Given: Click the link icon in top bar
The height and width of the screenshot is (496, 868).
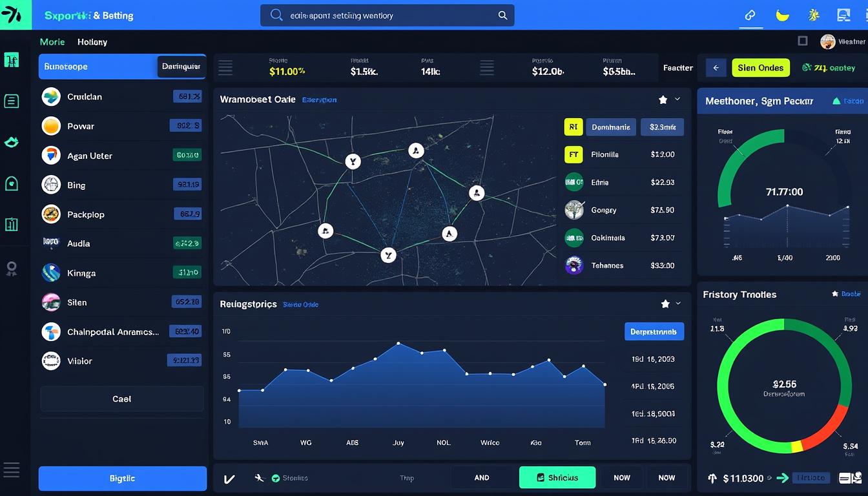Looking at the screenshot, I should tap(750, 15).
